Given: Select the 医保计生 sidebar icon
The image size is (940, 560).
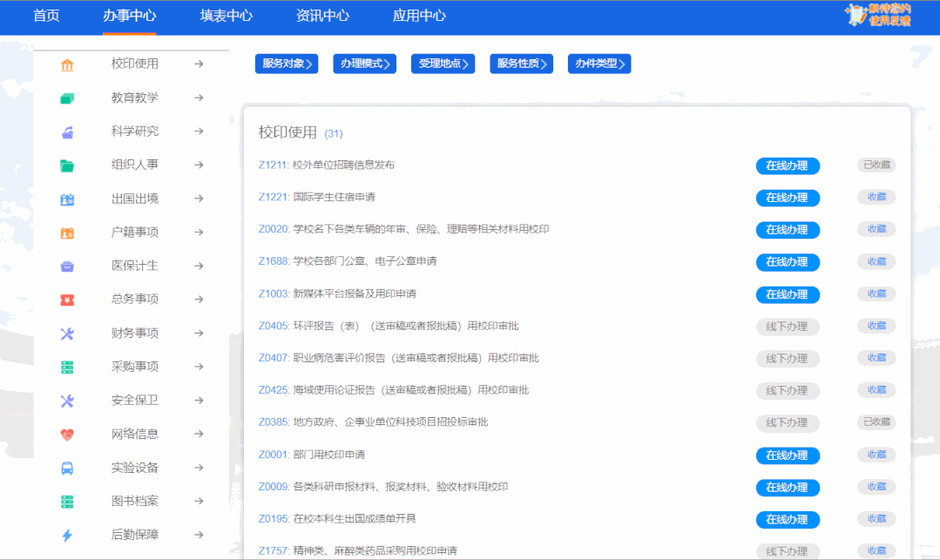Looking at the screenshot, I should 68,266.
